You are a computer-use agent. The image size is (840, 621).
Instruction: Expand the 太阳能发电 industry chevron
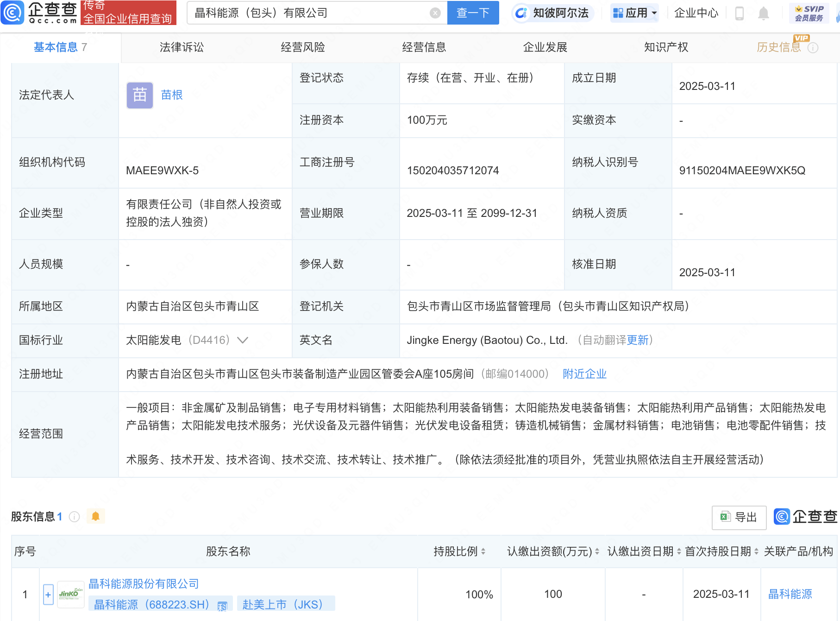[243, 340]
